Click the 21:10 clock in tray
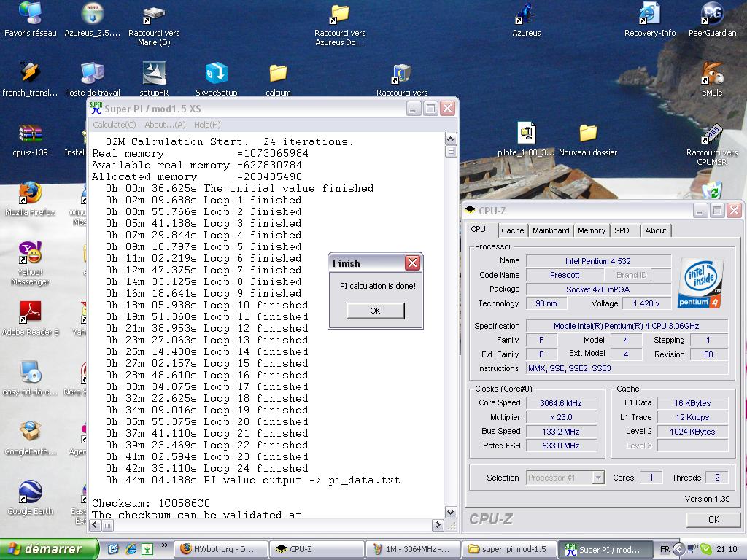The image size is (747, 560). click(727, 549)
